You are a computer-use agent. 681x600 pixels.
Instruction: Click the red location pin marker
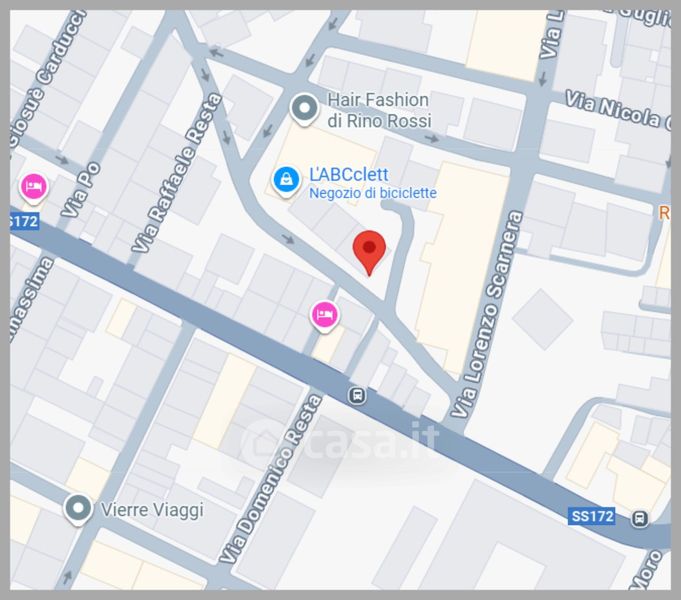[369, 253]
